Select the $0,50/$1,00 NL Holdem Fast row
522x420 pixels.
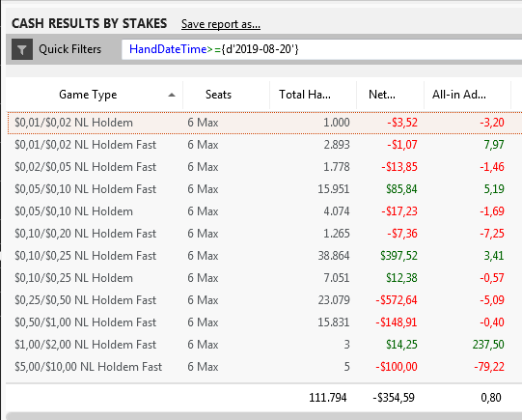coord(264,322)
